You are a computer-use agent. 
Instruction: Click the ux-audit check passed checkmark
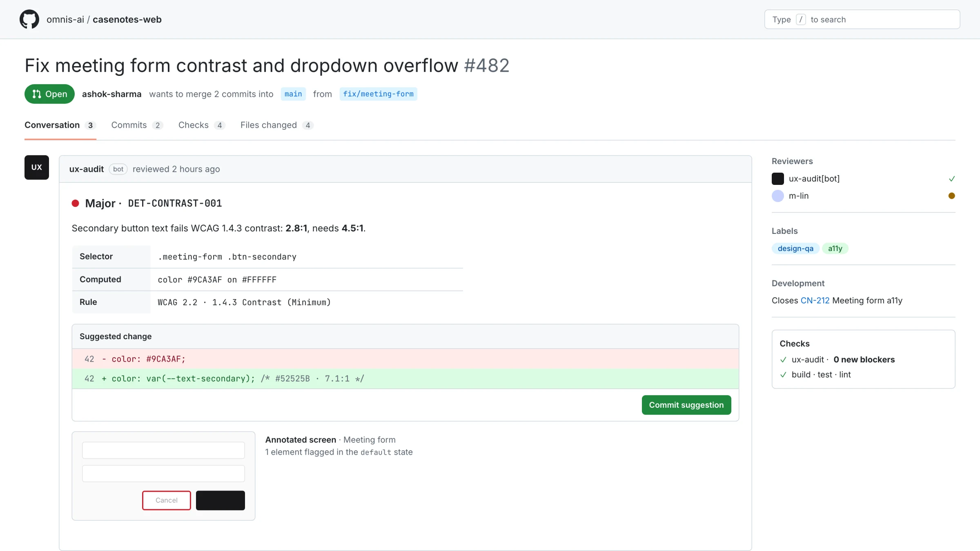tap(783, 360)
